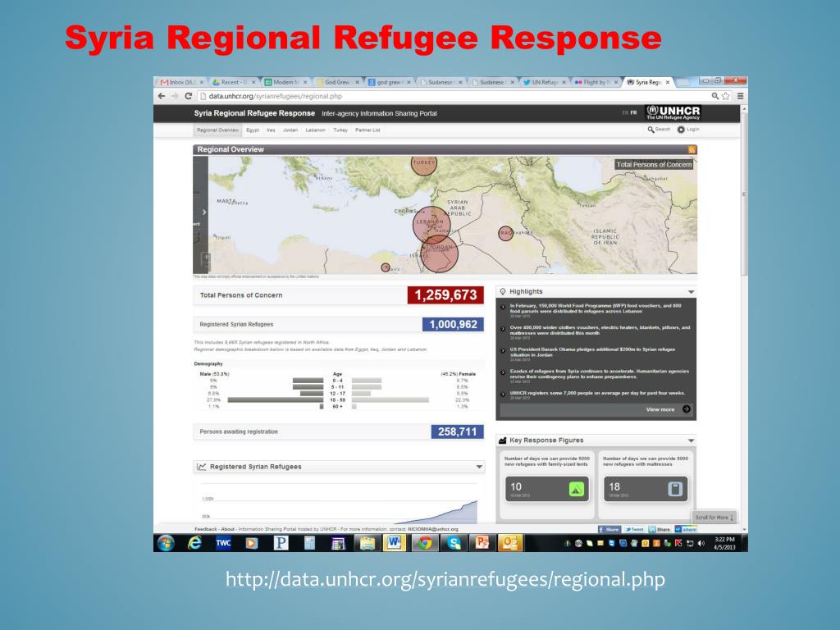Image resolution: width=840 pixels, height=630 pixels.
Task: Click the slide URL link below the screenshot
Action: point(445,580)
